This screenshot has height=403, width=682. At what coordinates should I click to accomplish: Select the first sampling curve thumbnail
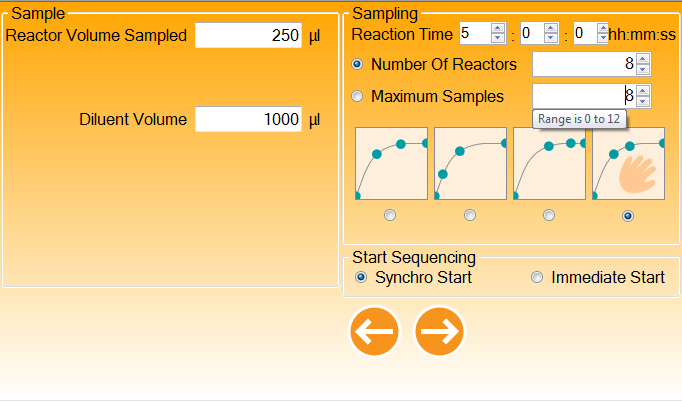tap(391, 163)
